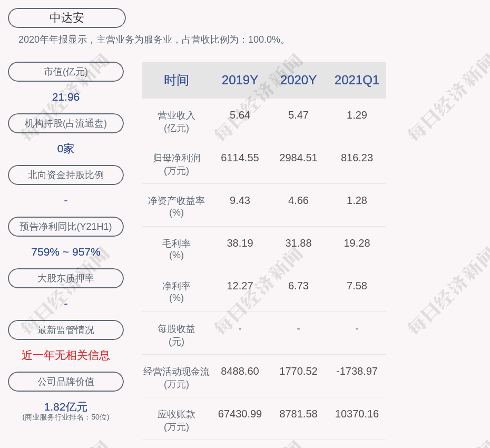Select the 大股东质押率 label pill

coord(66,278)
